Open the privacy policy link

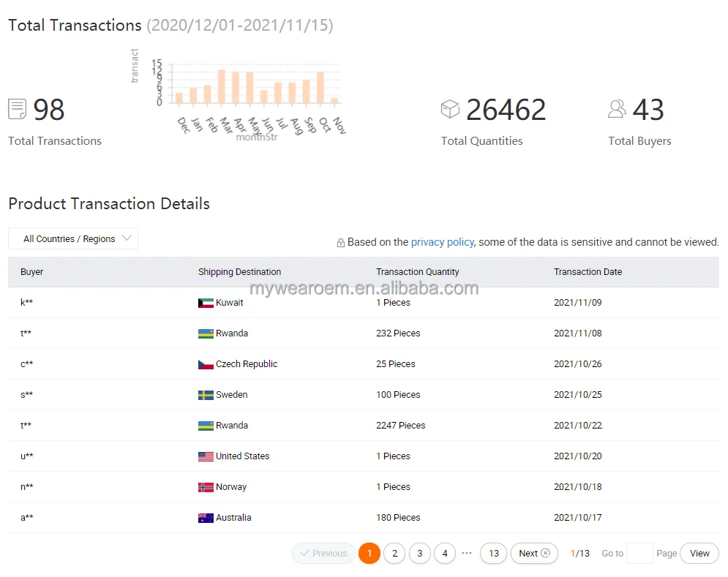click(443, 242)
